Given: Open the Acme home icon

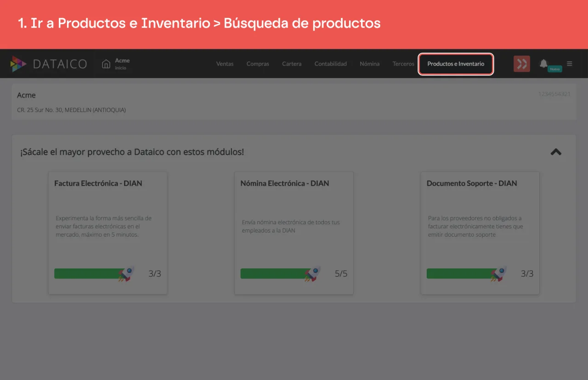Looking at the screenshot, I should tap(106, 64).
